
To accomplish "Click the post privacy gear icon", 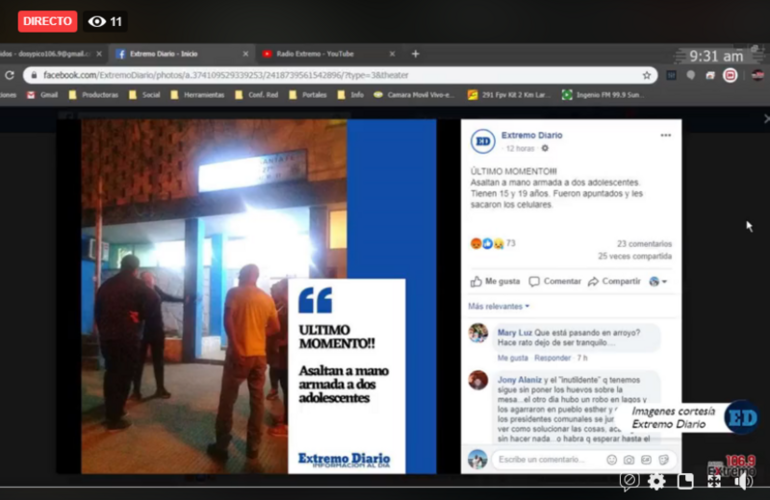I will (x=545, y=148).
